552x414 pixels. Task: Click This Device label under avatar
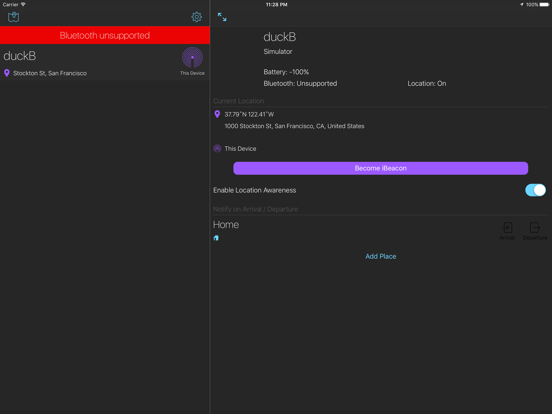192,73
